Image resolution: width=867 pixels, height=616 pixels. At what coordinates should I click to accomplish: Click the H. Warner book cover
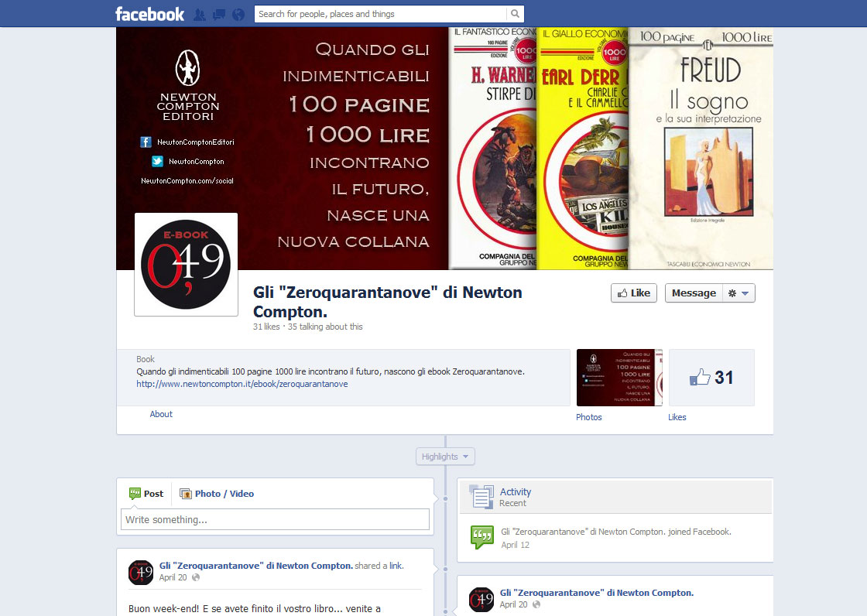coord(492,148)
